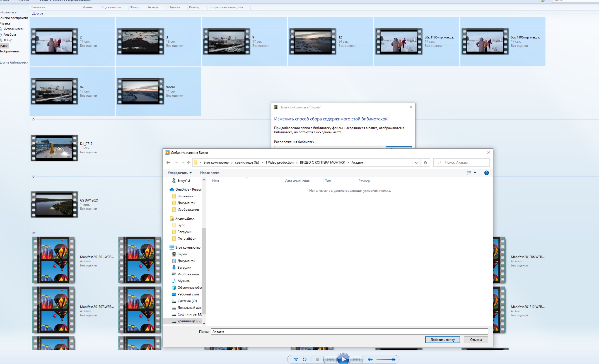The height and width of the screenshot is (364, 599).
Task: Toggle shuffle mode in player controls
Action: [x=296, y=359]
